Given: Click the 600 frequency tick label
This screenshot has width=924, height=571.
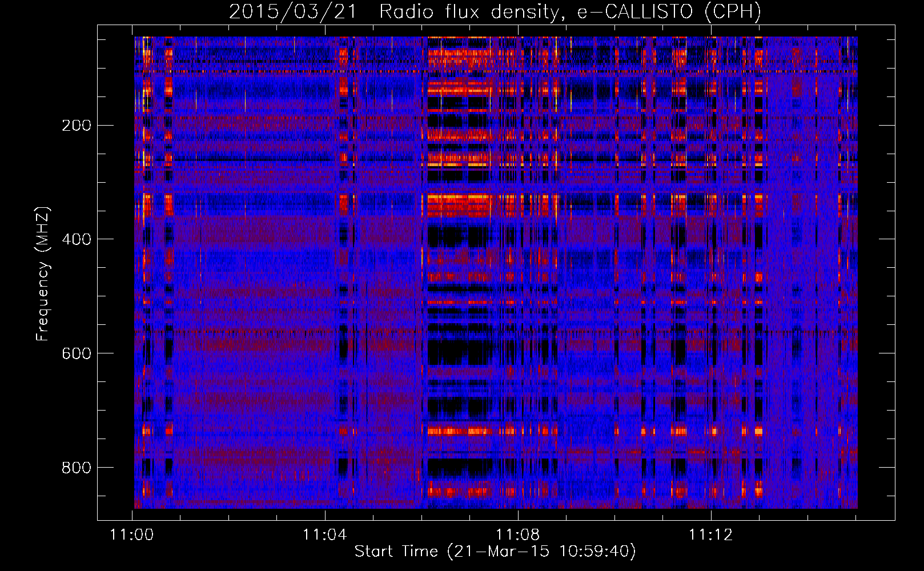Looking at the screenshot, I should click(x=77, y=353).
